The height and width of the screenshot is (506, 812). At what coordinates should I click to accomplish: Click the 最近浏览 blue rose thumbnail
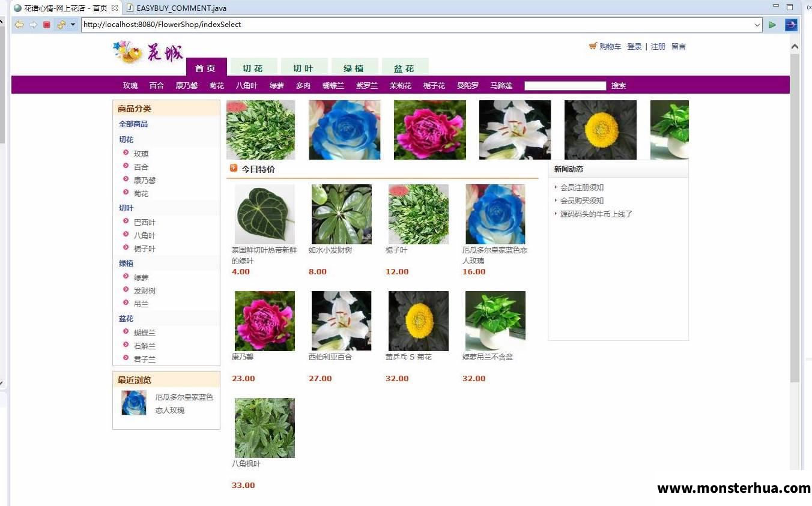coord(134,403)
